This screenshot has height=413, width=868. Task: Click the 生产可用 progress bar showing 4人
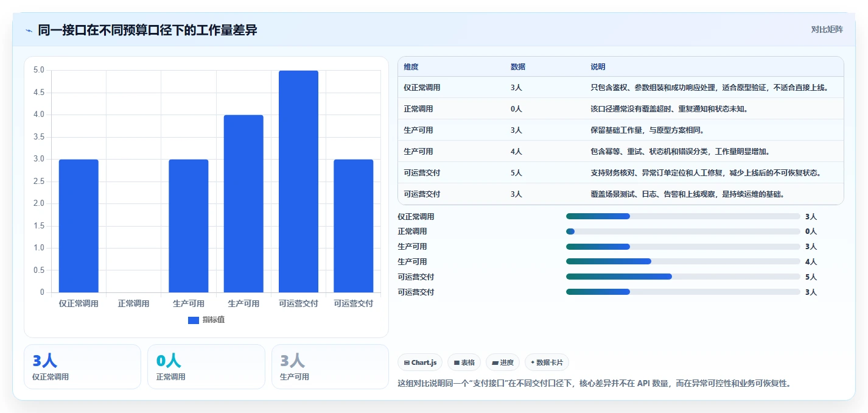coord(683,261)
